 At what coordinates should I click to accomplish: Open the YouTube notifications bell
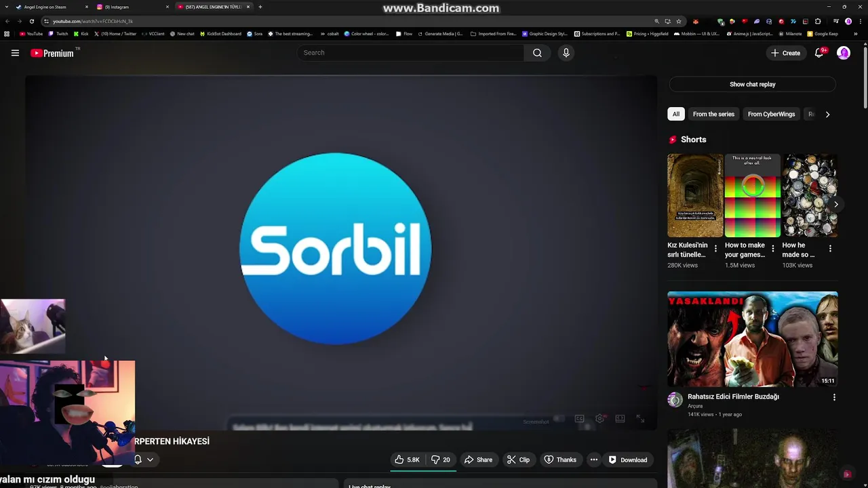pyautogui.click(x=819, y=53)
